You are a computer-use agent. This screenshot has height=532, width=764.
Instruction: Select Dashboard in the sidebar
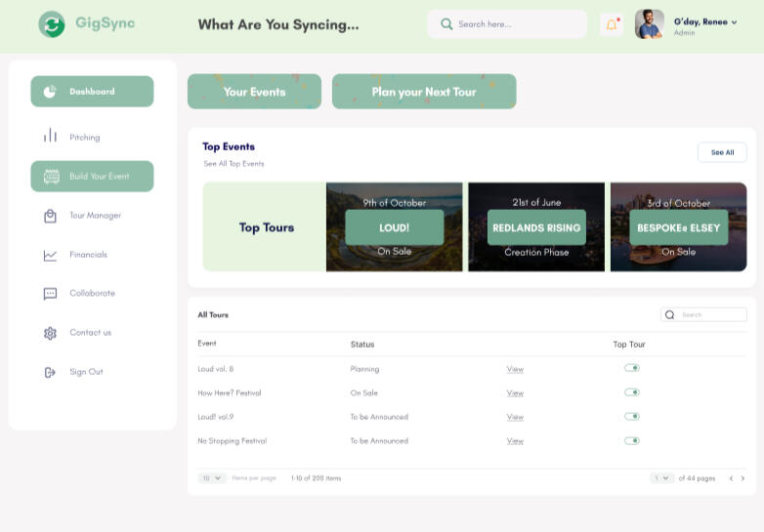[x=92, y=91]
